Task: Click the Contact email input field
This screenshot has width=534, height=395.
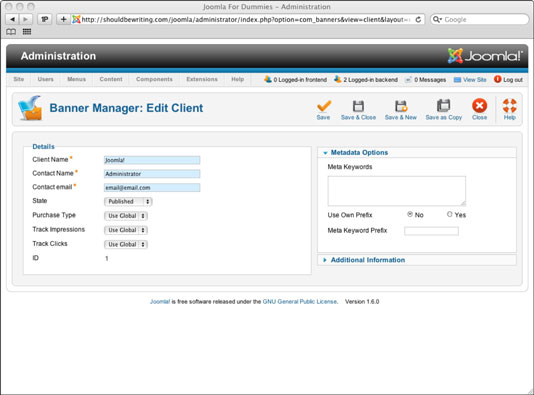Action: tap(152, 188)
